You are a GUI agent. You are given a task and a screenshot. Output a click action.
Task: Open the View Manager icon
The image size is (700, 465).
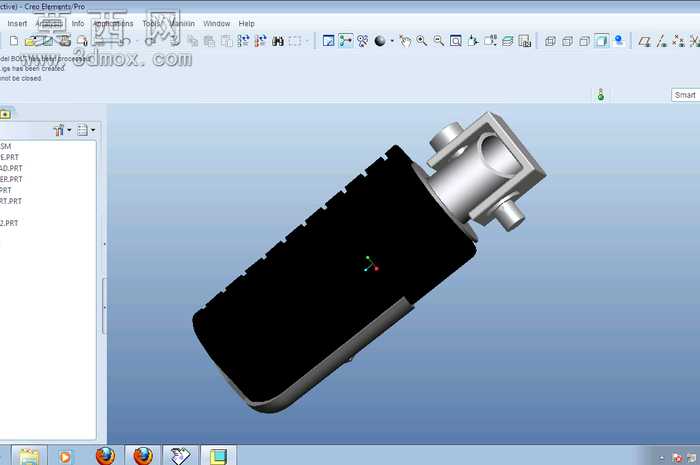(x=525, y=41)
